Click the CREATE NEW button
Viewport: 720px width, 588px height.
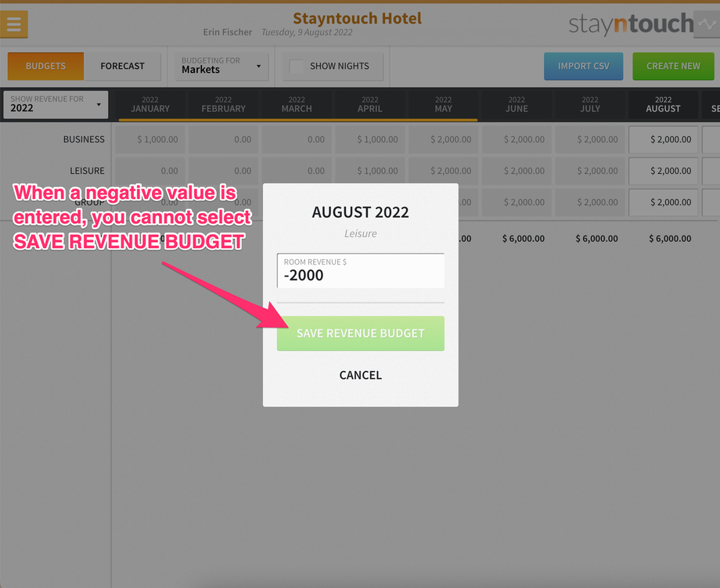click(x=673, y=66)
